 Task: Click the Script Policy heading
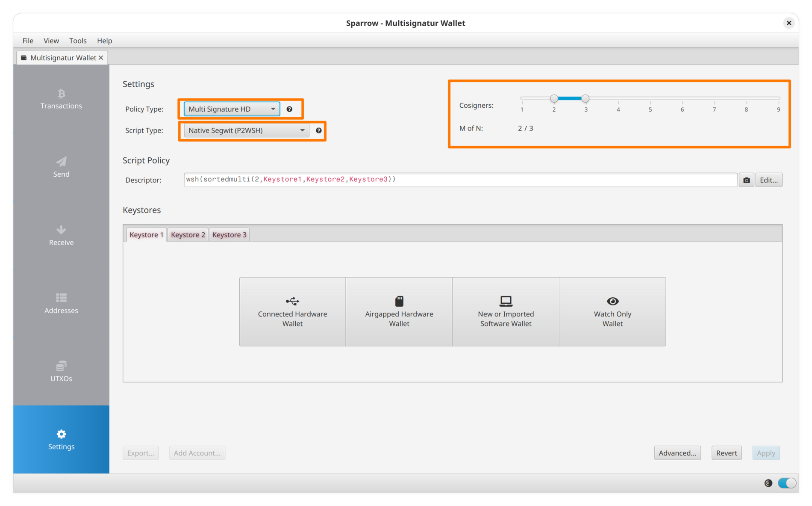click(146, 160)
